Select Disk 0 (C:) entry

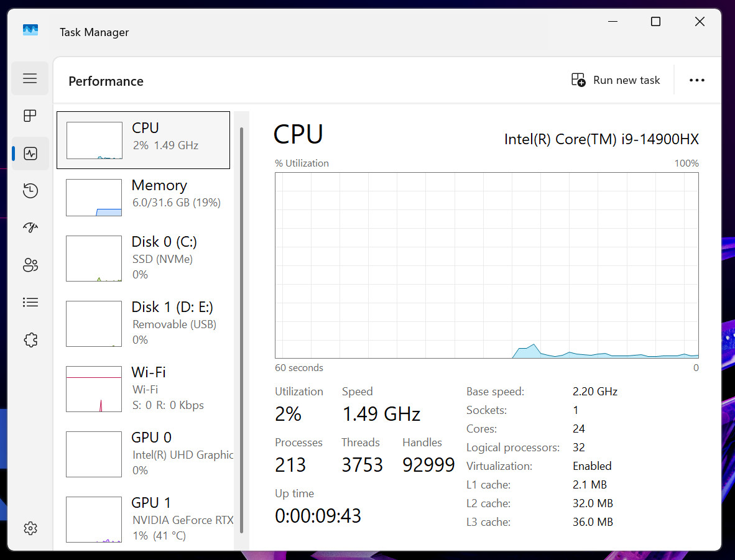(143, 258)
